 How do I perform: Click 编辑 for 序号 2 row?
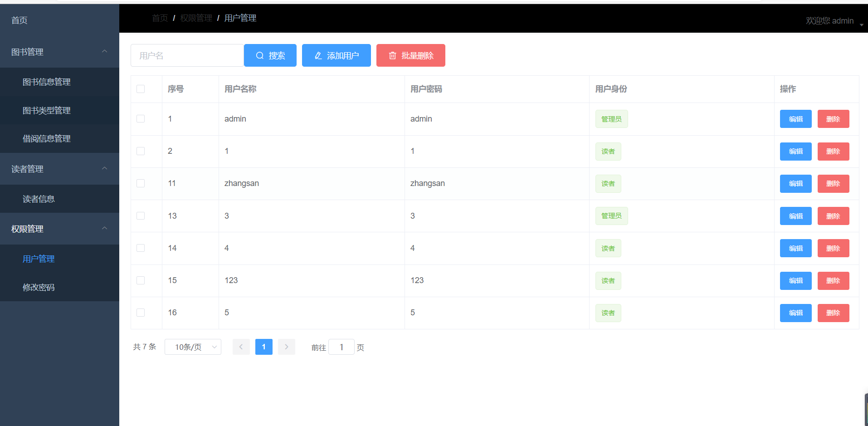click(x=796, y=152)
